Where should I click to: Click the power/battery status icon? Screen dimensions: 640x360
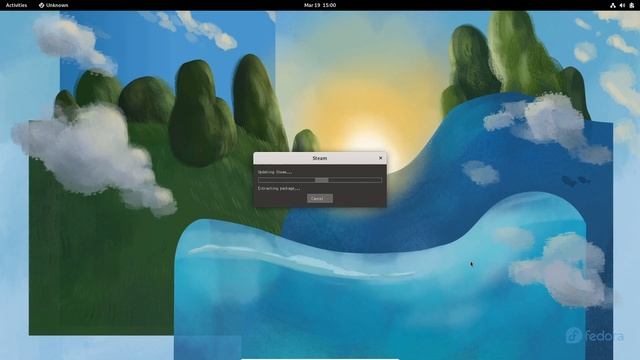631,5
